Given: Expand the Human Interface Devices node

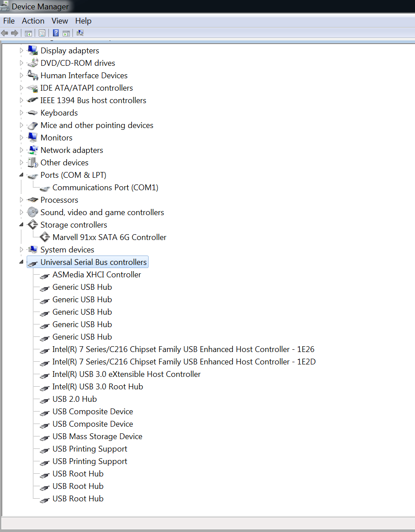Looking at the screenshot, I should (21, 75).
